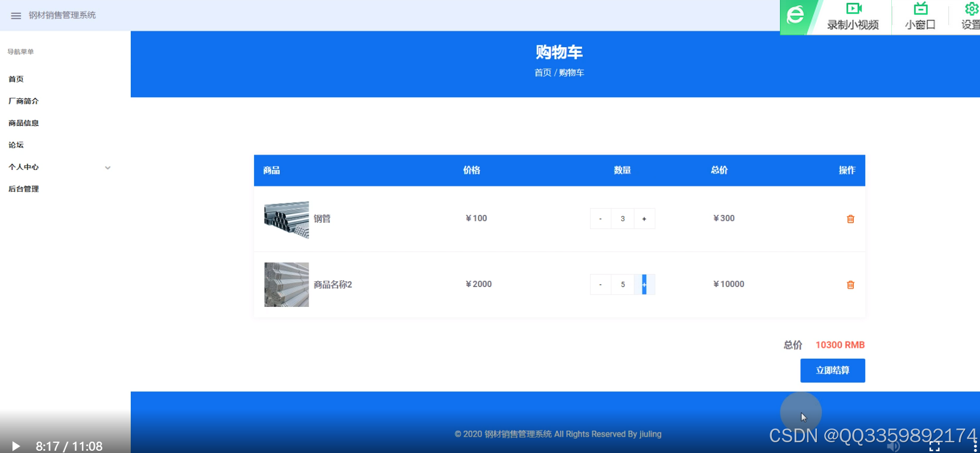Viewport: 980px width, 453px height.
Task: Click the ¥100 price cell
Action: (476, 218)
